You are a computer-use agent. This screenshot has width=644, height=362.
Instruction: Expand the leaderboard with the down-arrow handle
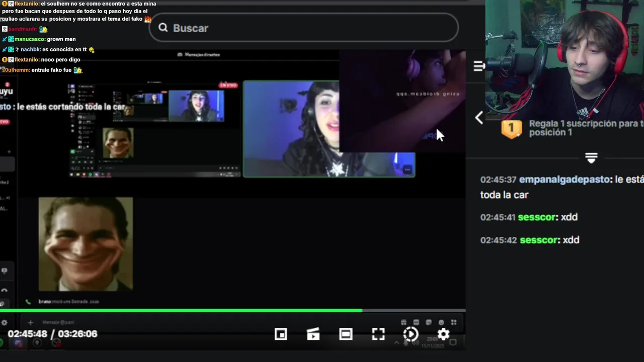pyautogui.click(x=591, y=158)
